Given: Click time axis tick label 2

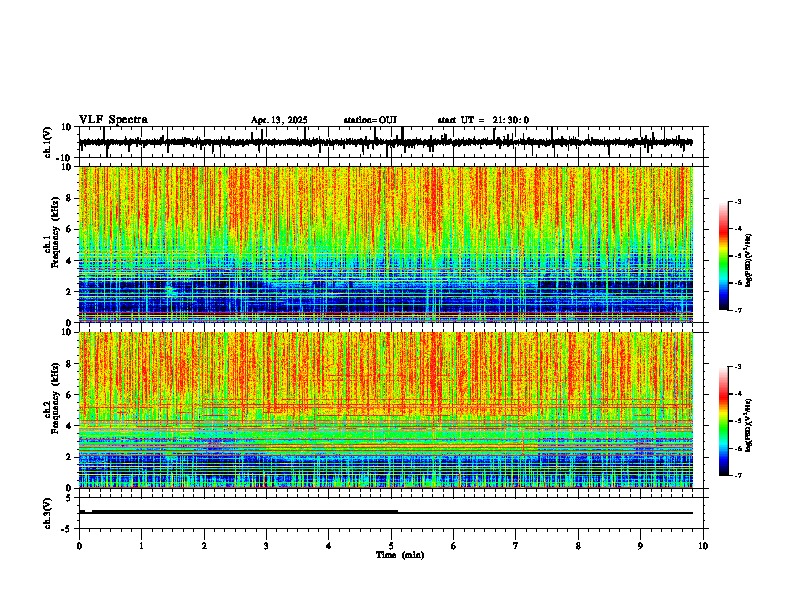Looking at the screenshot, I should coord(204,546).
